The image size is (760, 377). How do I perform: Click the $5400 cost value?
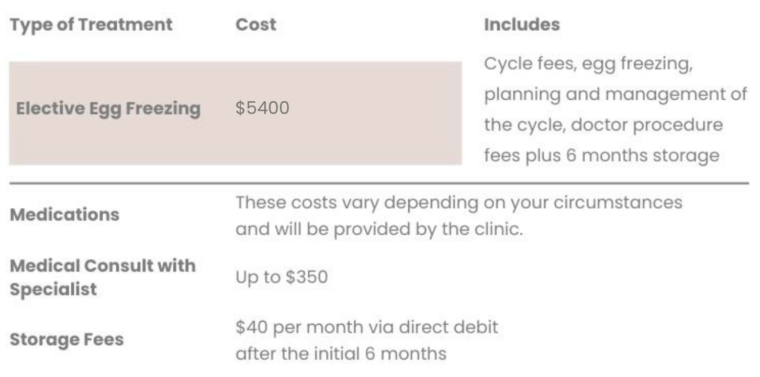[x=263, y=108]
